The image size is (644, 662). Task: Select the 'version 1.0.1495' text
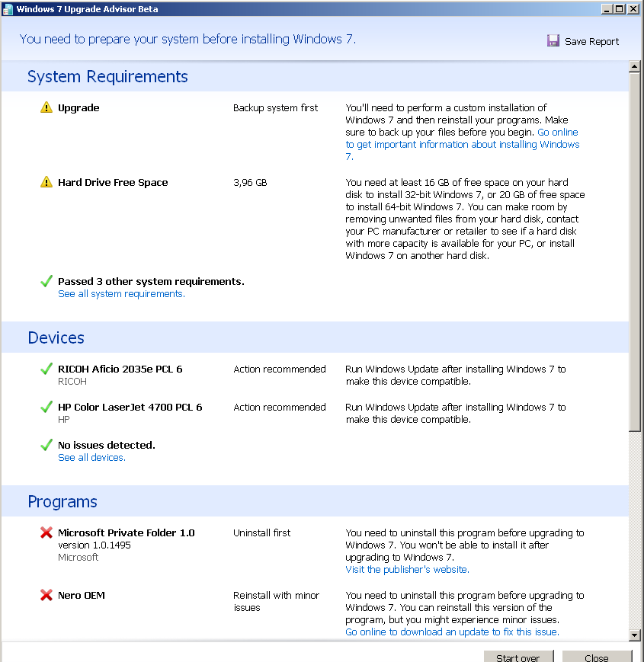[95, 545]
